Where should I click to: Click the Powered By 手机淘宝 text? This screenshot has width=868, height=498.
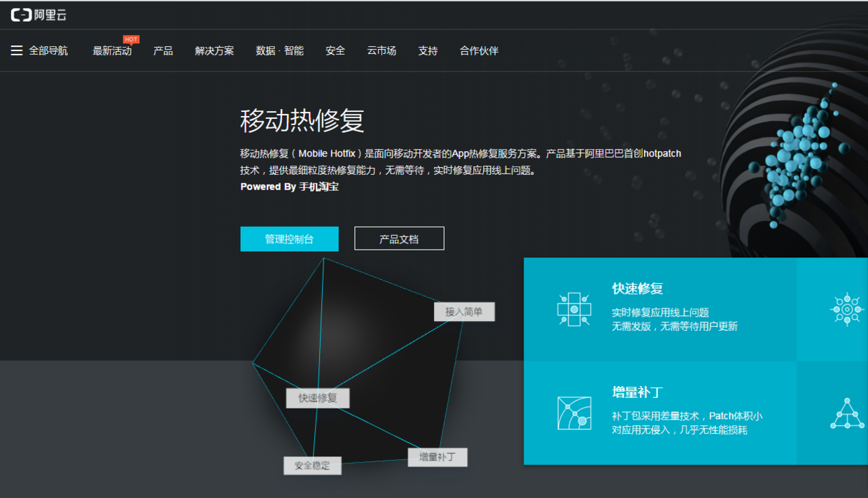(290, 187)
